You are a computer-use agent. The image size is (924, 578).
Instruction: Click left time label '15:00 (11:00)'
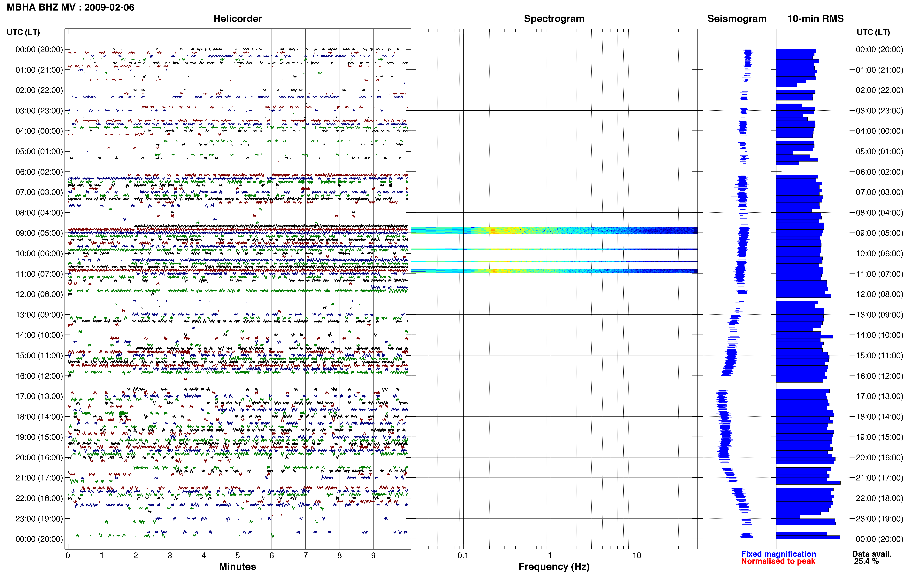click(x=39, y=355)
